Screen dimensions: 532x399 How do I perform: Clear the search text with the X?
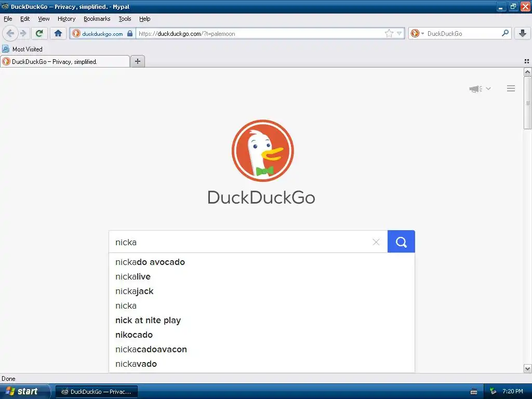pos(376,242)
